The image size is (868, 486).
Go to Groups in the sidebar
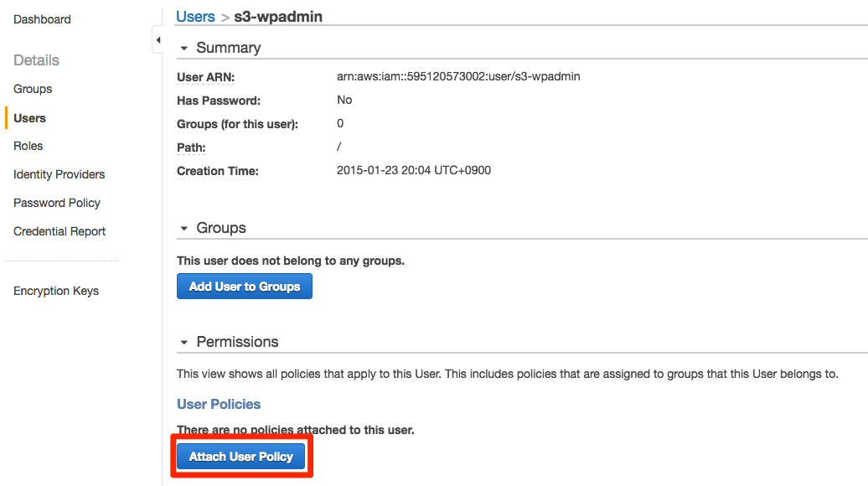click(33, 89)
